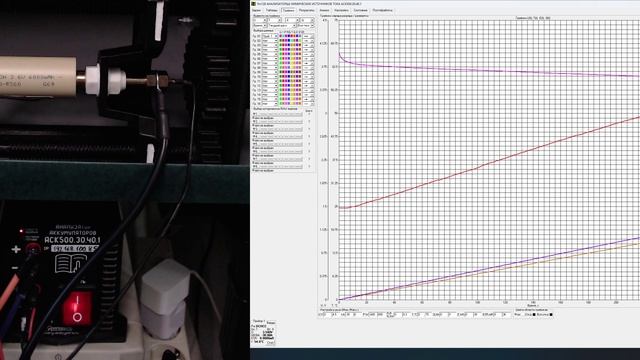The width and height of the screenshot is (640, 360).
Task: Pick the brown color swatch in row Гр 13
Action: pyautogui.click(x=300, y=90)
